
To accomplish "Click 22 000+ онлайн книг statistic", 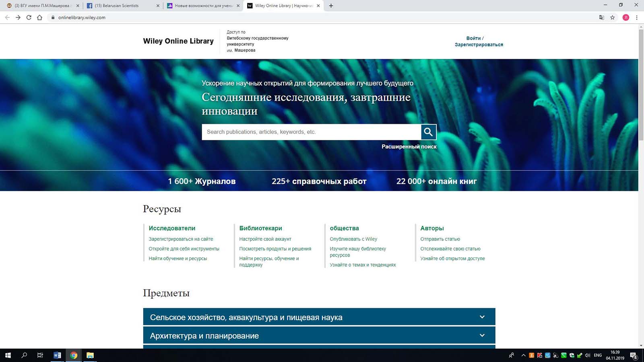I will 436,181.
